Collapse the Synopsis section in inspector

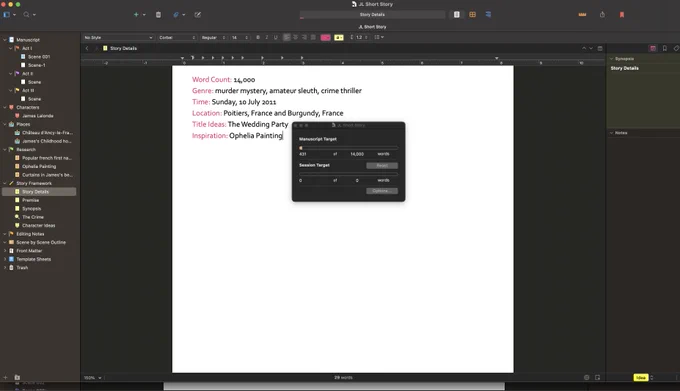[611, 59]
